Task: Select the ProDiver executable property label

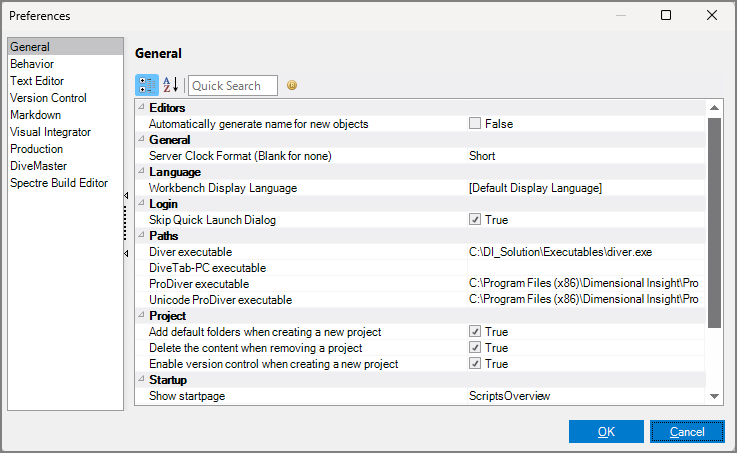Action: 199,284
